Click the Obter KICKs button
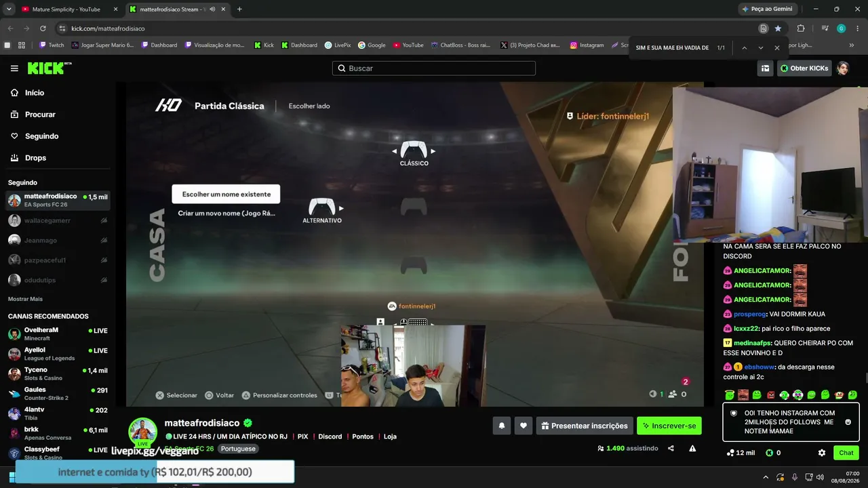 pyautogui.click(x=804, y=68)
